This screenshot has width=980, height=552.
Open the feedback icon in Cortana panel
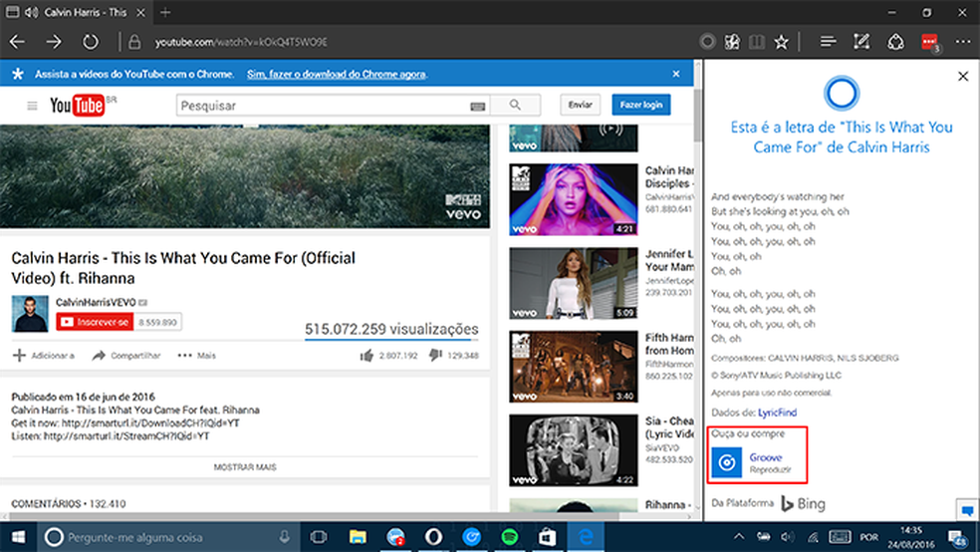click(x=967, y=510)
